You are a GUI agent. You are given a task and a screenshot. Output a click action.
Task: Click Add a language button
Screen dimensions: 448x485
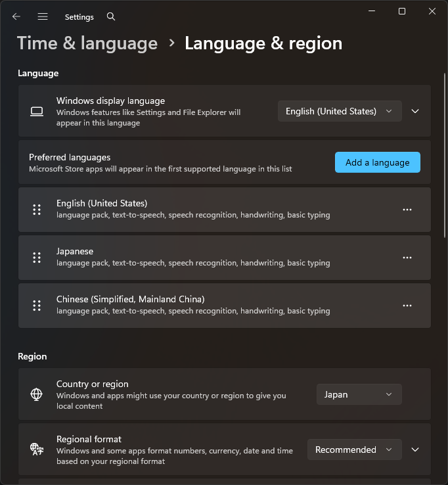coord(378,162)
